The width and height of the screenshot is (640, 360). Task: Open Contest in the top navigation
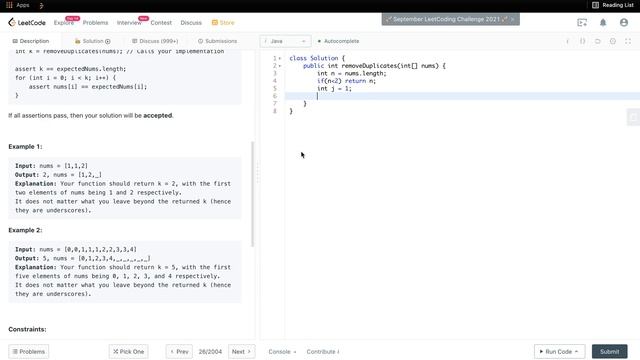click(x=161, y=23)
